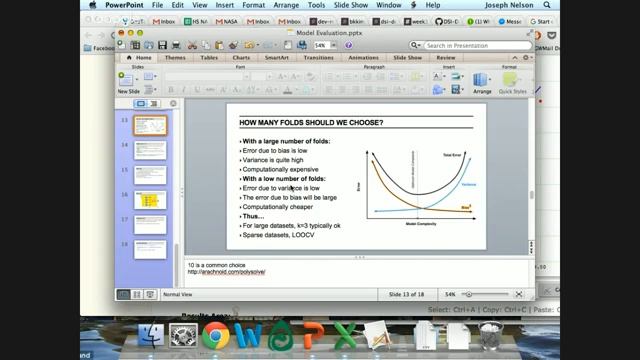
Task: Switch to outline pane view
Action: 153,104
